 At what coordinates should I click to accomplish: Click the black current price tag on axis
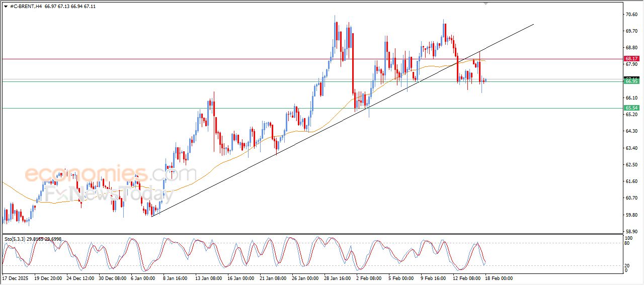(631, 78)
